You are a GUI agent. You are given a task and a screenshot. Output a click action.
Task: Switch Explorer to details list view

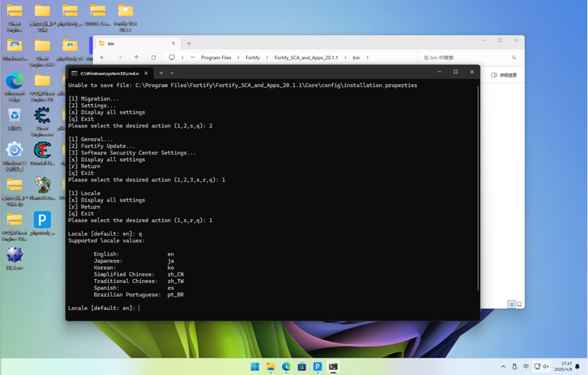[511, 304]
